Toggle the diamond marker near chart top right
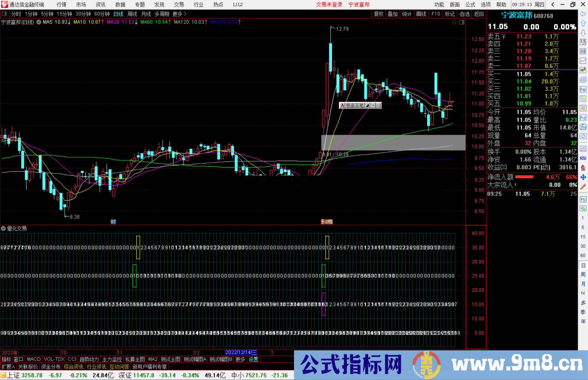This screenshot has width=588, height=380. (454, 22)
